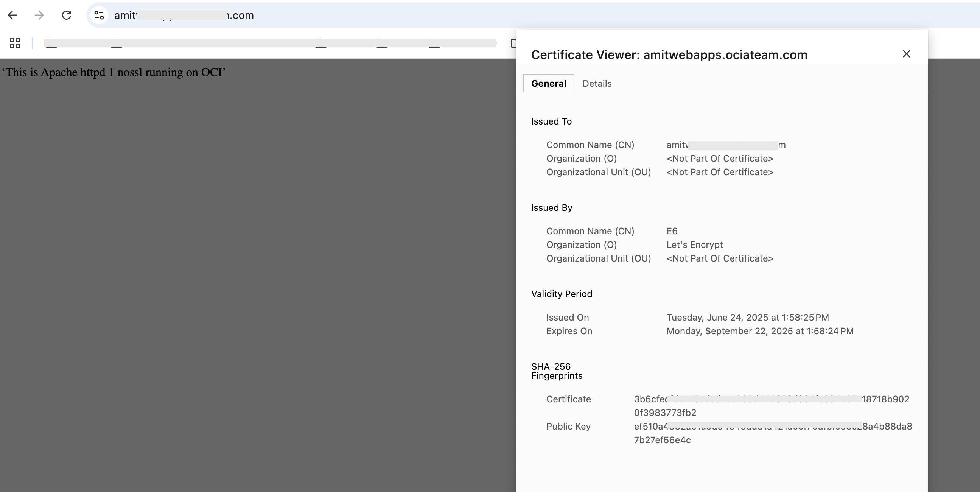Click the Let's Encrypt organization value
This screenshot has height=492, width=980.
pyautogui.click(x=695, y=244)
